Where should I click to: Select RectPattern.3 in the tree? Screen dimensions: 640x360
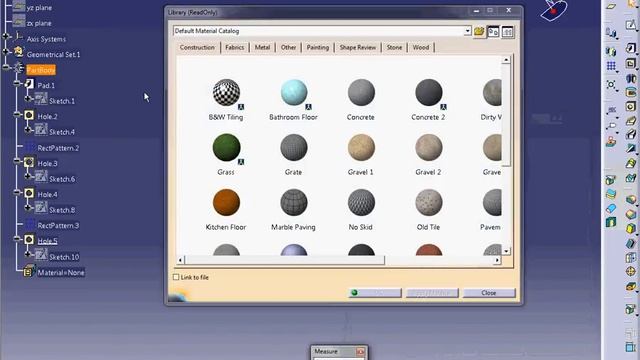point(58,225)
